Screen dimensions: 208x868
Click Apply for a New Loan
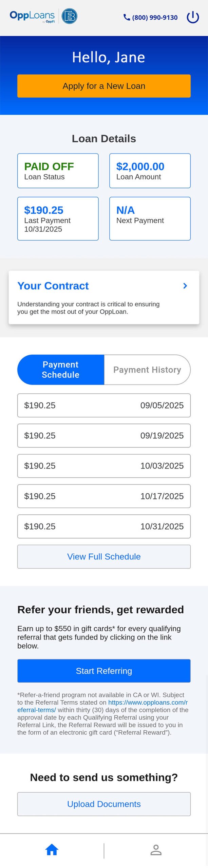[x=104, y=86]
